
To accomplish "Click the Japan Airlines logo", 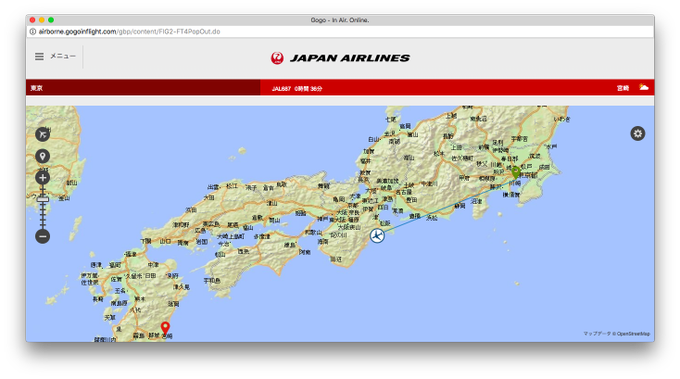I will pyautogui.click(x=340, y=58).
